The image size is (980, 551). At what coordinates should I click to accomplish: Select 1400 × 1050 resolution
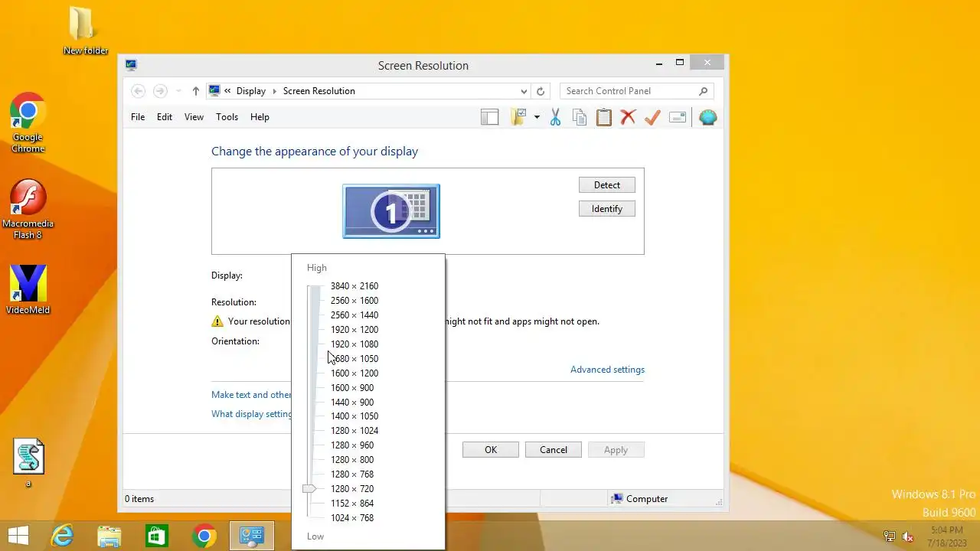(x=354, y=416)
